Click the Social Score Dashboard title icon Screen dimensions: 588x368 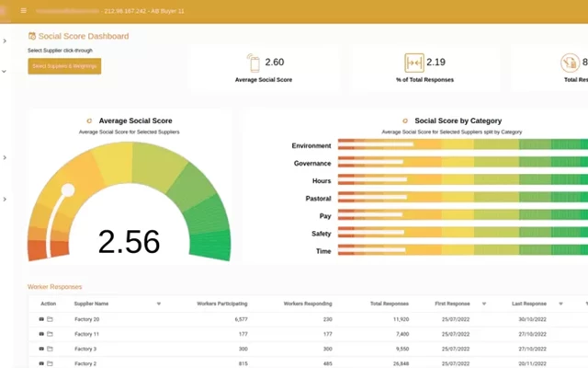coord(32,36)
